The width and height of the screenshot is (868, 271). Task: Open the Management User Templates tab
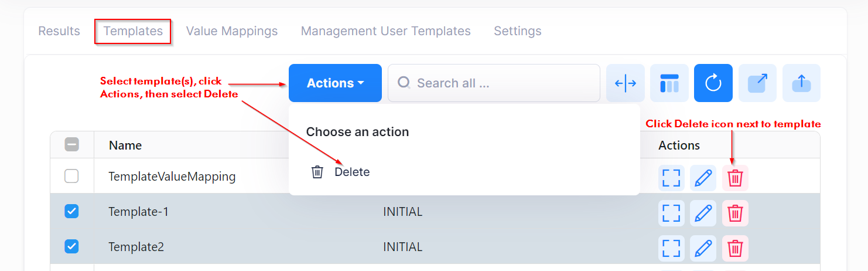[x=385, y=31]
